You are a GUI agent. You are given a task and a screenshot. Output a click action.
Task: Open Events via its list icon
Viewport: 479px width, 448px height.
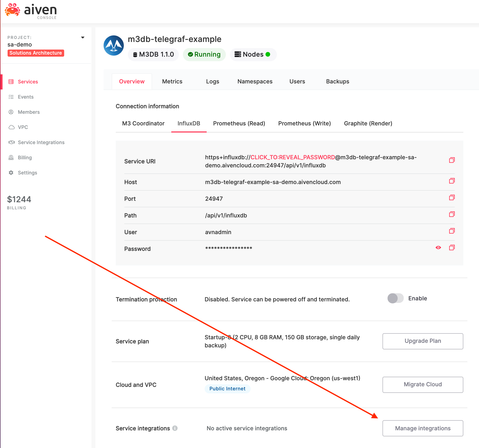(11, 97)
